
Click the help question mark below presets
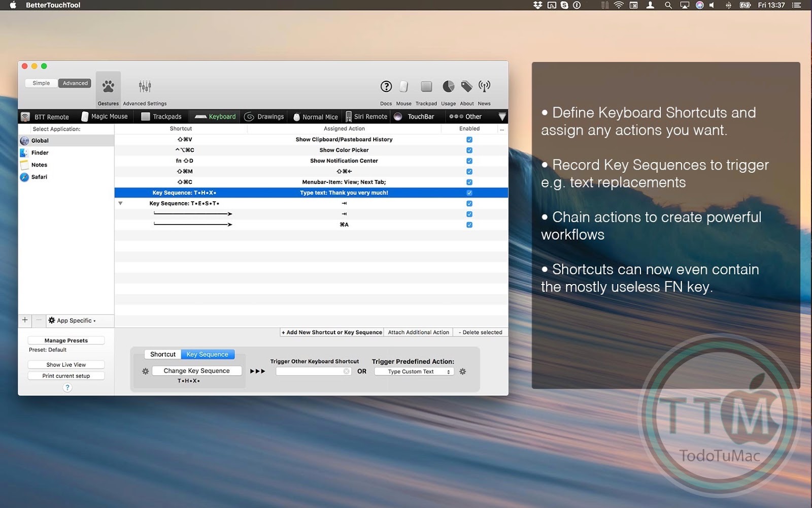tap(67, 388)
